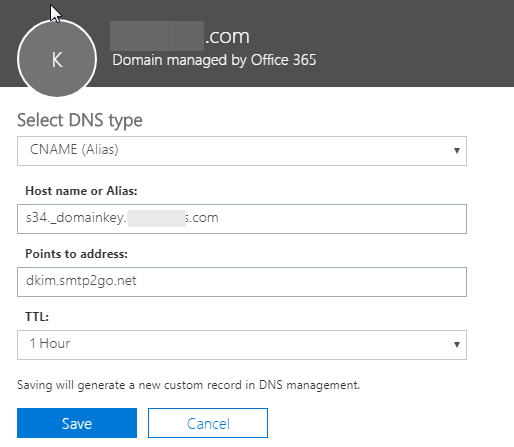
Task: Cancel the DNS record form
Action: point(208,423)
